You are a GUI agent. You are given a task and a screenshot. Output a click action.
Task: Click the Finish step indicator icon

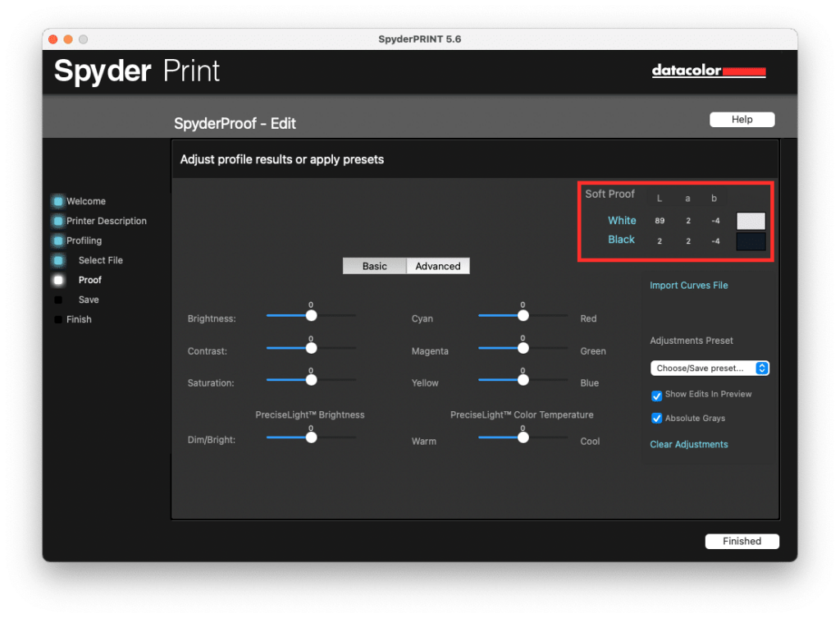click(x=58, y=319)
